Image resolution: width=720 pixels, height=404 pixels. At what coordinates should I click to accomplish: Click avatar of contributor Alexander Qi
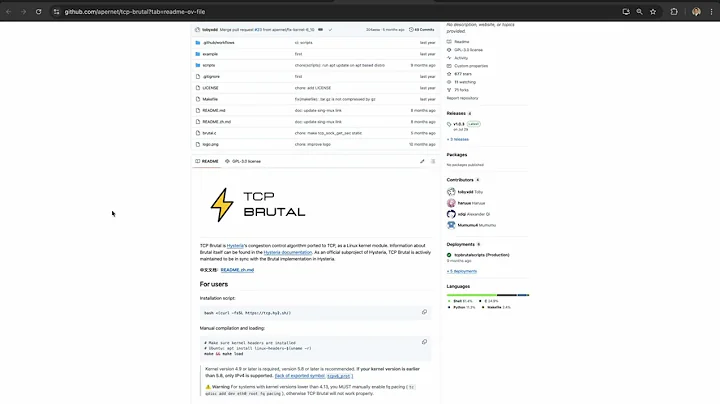pyautogui.click(x=451, y=214)
